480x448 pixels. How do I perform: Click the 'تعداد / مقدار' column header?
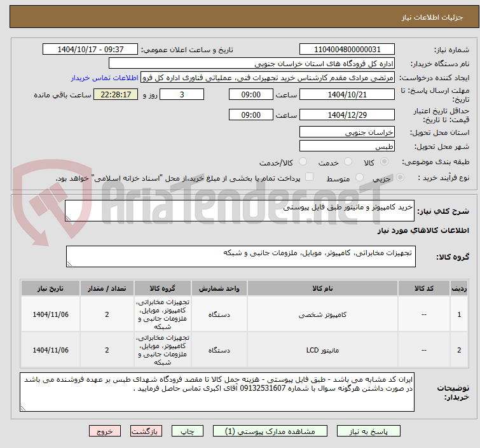click(107, 288)
